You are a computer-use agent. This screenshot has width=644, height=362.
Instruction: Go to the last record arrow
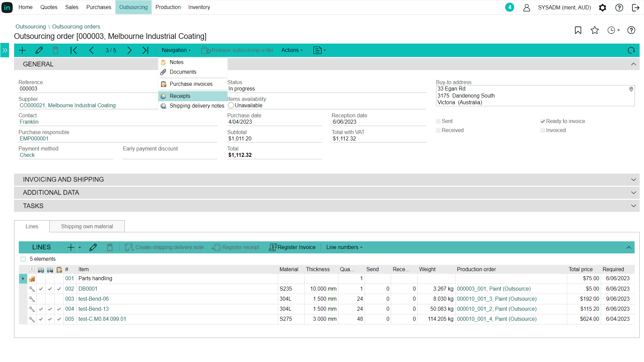[145, 50]
